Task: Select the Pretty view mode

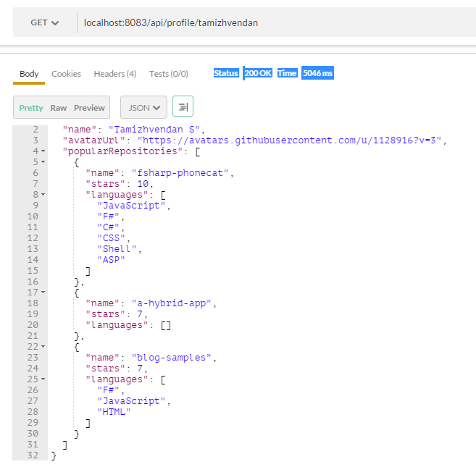Action: coord(31,107)
